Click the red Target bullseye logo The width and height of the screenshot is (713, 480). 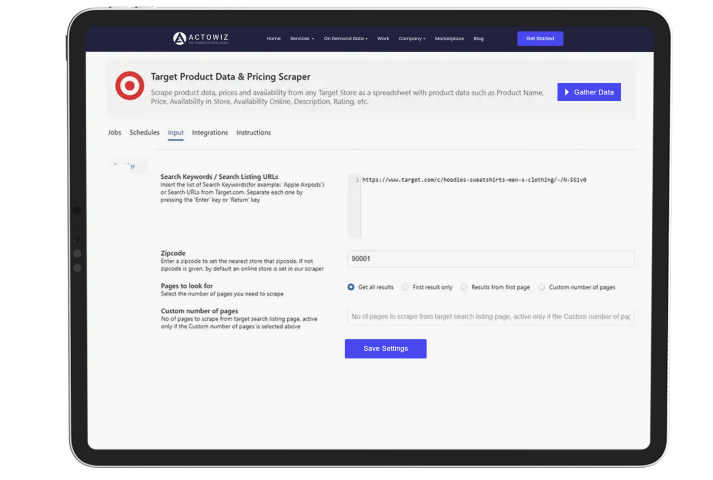click(130, 85)
